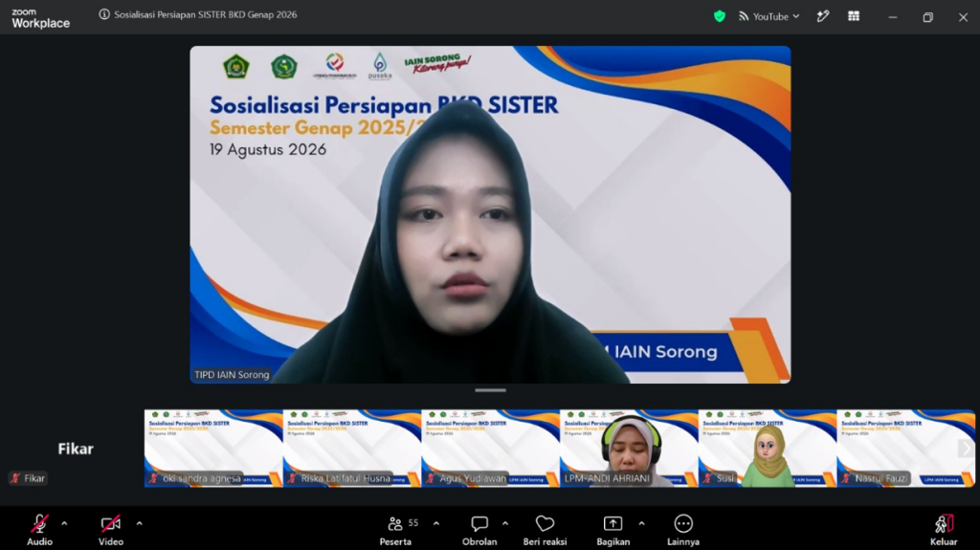The width and height of the screenshot is (980, 550).
Task: Select the Agus Yudiawan thumbnail
Action: (x=491, y=448)
